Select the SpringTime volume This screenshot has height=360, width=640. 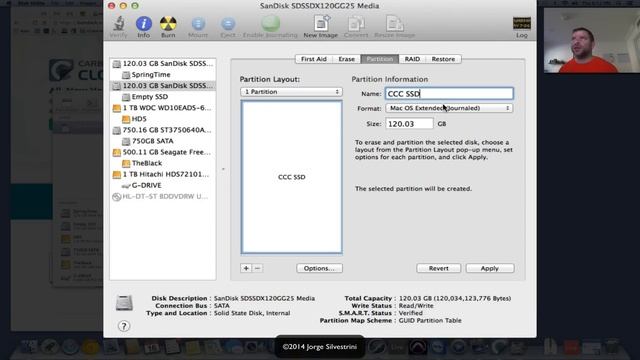pyautogui.click(x=162, y=75)
